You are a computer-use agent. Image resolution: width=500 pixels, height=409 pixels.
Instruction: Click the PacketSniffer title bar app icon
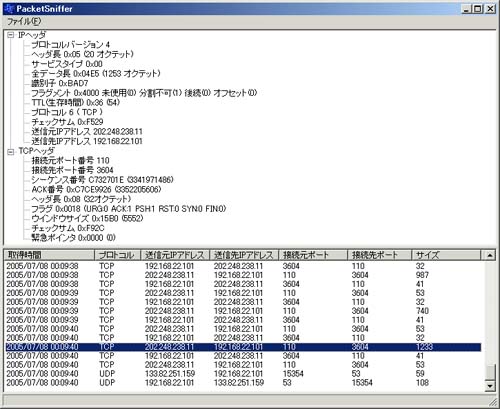click(x=9, y=9)
